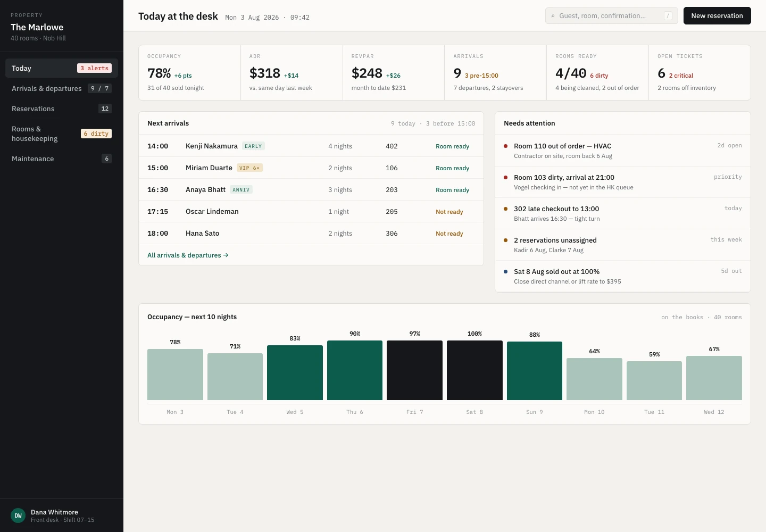Go to Arrivals & departures in sidebar
This screenshot has height=532, width=766.
(62, 88)
